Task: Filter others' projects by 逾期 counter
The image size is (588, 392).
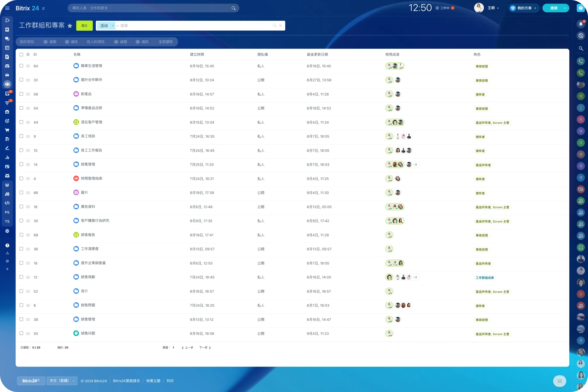Action: [121, 42]
